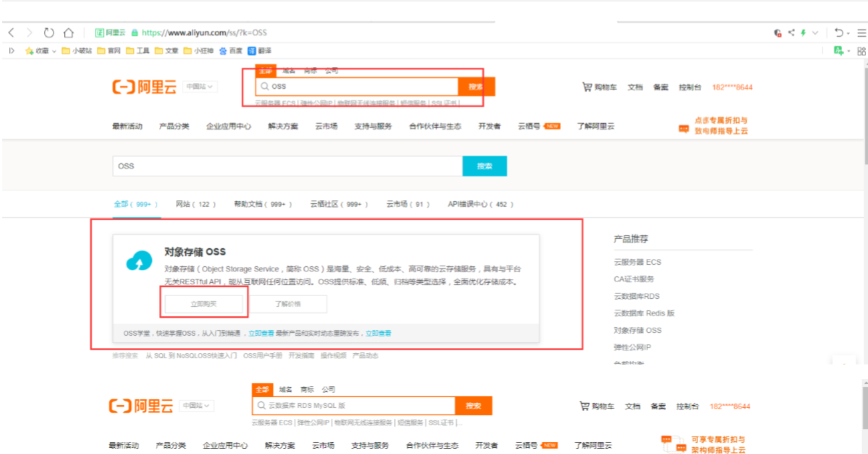
Task: Open the 官网 bookmark folder
Action: [x=108, y=51]
